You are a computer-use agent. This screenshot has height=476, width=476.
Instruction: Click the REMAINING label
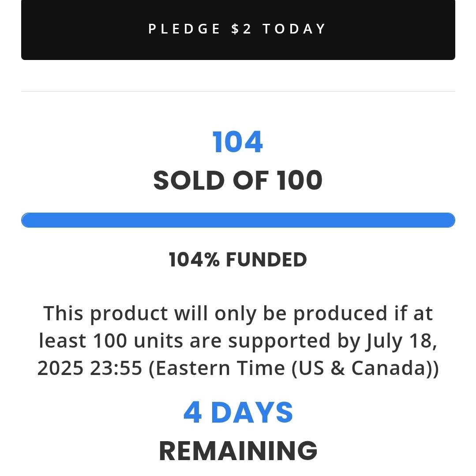point(238,450)
